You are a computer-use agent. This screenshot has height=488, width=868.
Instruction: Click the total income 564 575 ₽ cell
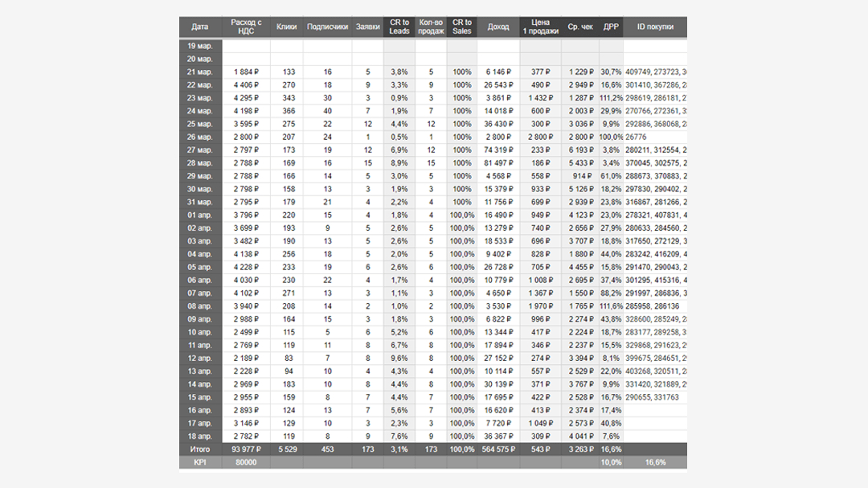(498, 449)
